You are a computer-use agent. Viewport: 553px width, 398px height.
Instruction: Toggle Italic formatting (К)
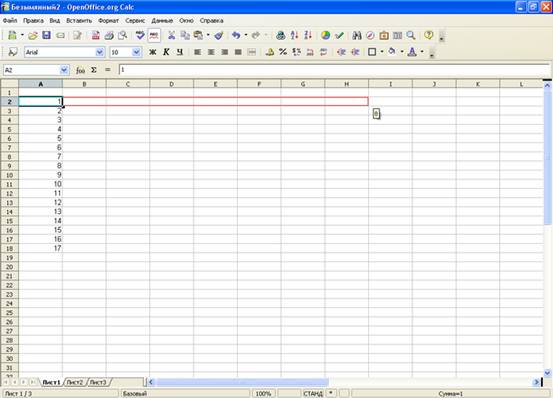tap(166, 52)
